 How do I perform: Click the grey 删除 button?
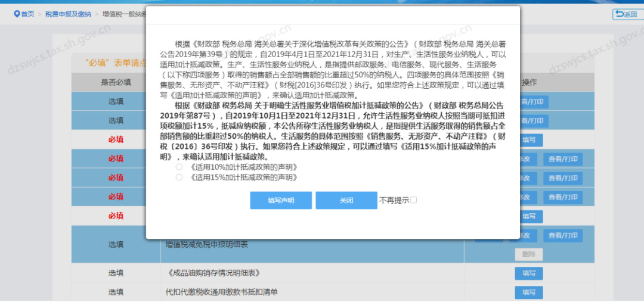[529, 254]
